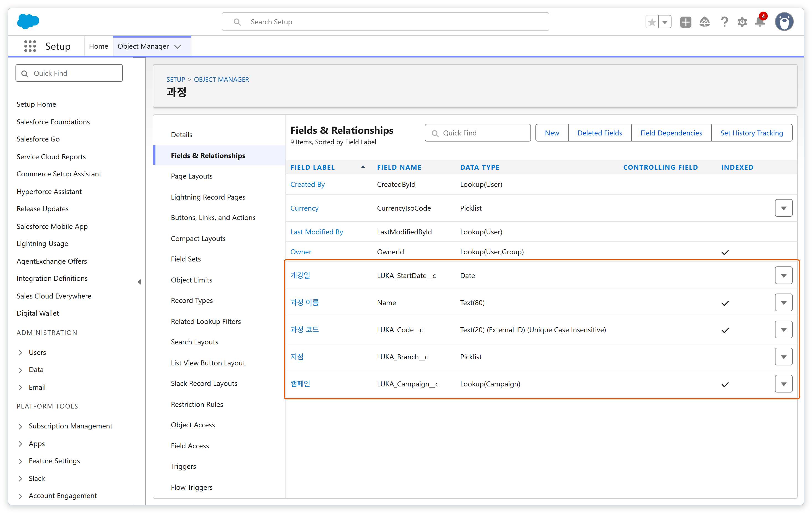Open the Created By field link
Image resolution: width=812 pixels, height=513 pixels.
(307, 184)
